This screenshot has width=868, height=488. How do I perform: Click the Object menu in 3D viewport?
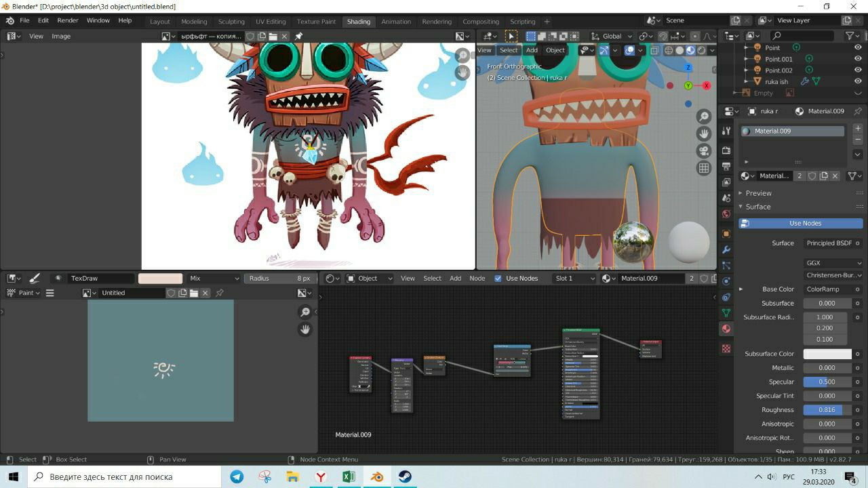(555, 50)
